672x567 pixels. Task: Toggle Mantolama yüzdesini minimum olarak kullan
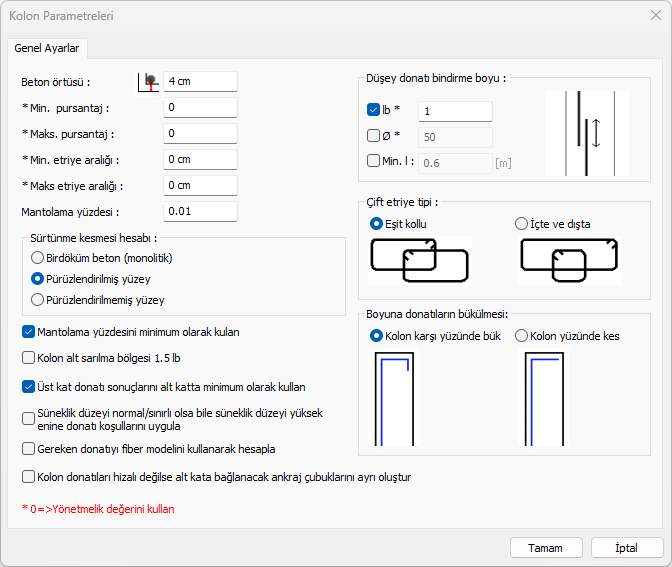[28, 332]
